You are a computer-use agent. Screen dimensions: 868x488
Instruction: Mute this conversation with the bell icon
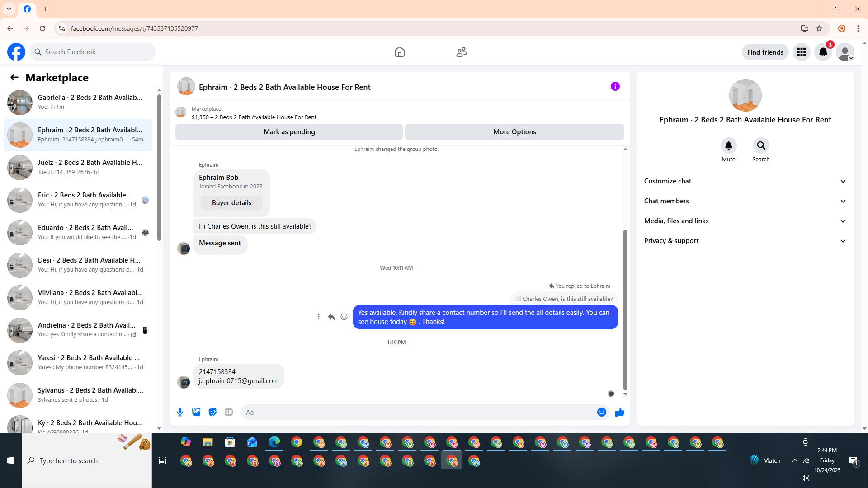pos(729,145)
